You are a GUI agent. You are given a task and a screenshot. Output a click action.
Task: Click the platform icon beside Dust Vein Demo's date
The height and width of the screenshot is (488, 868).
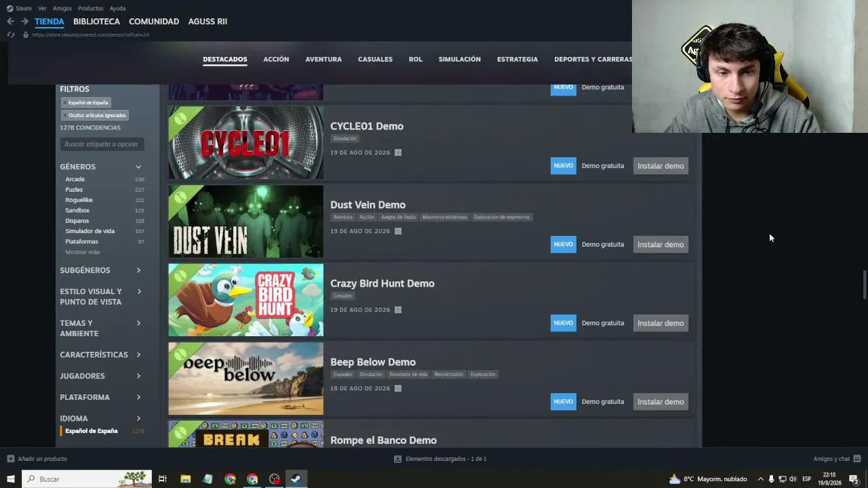[x=398, y=231]
